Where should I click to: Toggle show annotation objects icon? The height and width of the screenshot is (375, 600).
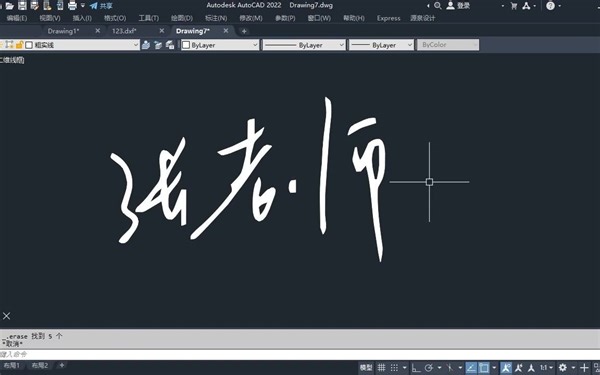506,368
